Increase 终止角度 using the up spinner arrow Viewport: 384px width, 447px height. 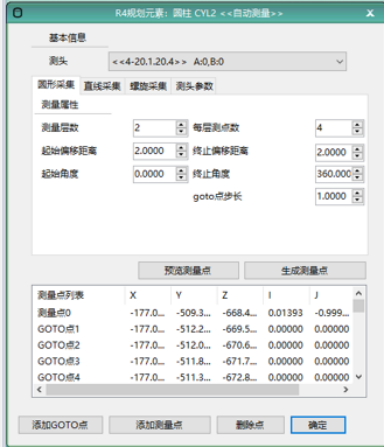[357, 171]
